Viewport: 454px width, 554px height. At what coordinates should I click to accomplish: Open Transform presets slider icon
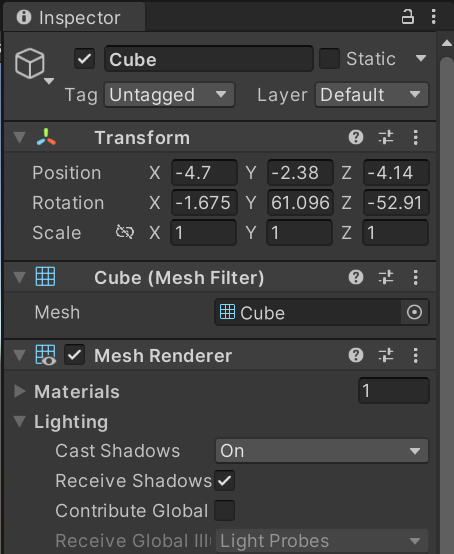click(386, 137)
